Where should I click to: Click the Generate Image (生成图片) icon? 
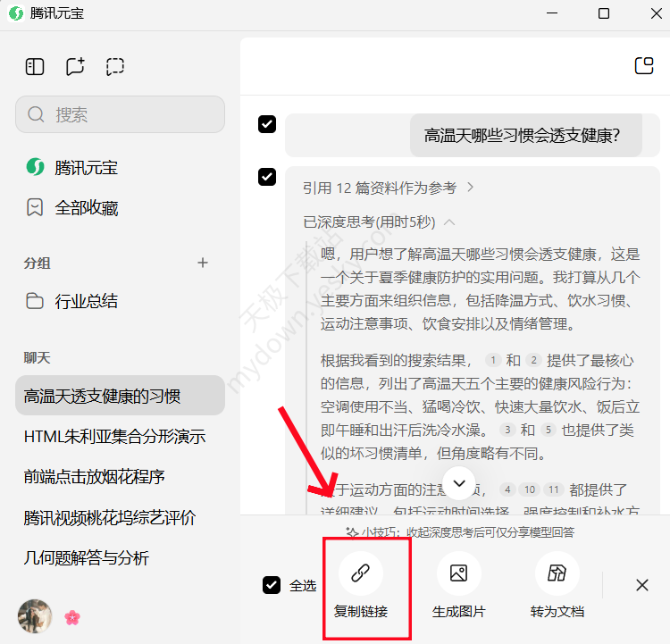459,573
